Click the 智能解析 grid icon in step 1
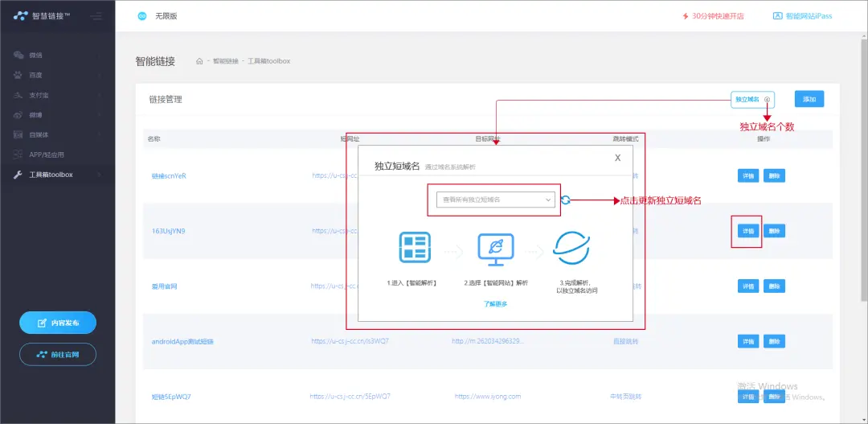This screenshot has width=868, height=424. [415, 247]
